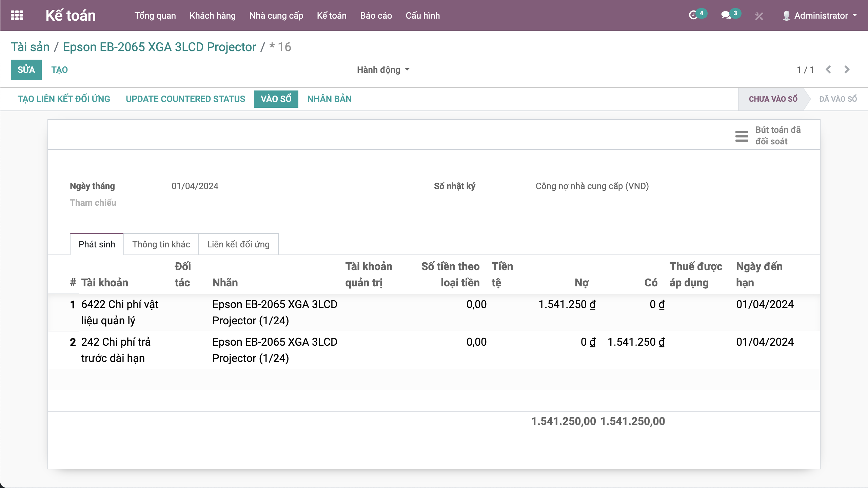This screenshot has height=488, width=868.
Task: Switch to Liên kết đối ứng tab
Action: pyautogui.click(x=238, y=244)
